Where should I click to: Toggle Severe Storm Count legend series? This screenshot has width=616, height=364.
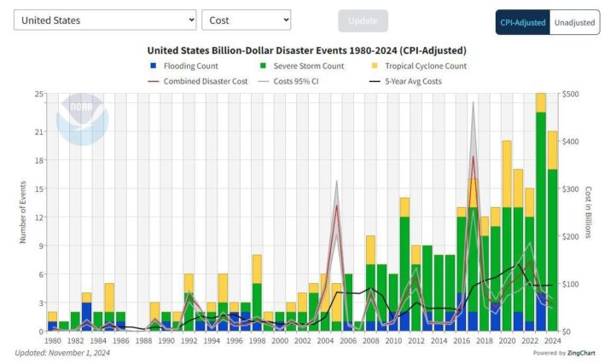(302, 66)
